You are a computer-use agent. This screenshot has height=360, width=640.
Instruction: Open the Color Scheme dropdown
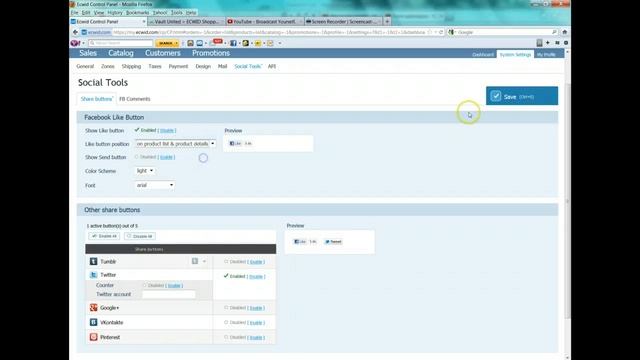pyautogui.click(x=144, y=171)
